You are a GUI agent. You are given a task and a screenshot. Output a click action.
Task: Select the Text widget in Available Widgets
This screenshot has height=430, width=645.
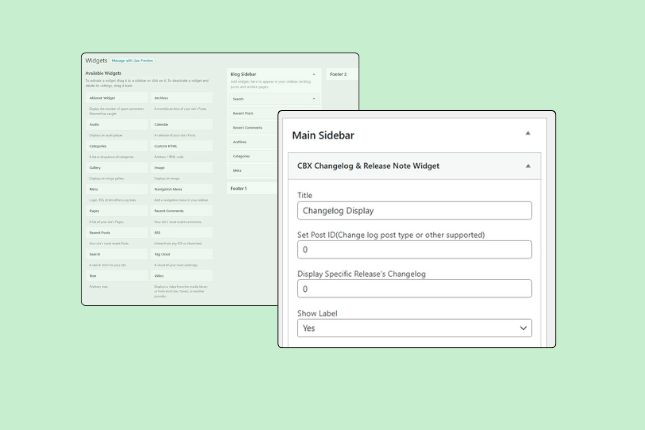coord(117,276)
